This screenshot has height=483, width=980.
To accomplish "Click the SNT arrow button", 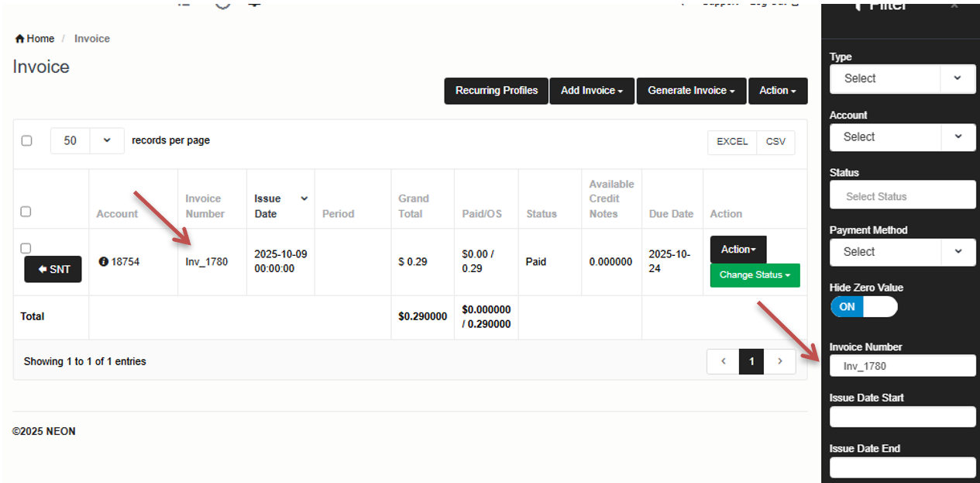I will point(53,269).
